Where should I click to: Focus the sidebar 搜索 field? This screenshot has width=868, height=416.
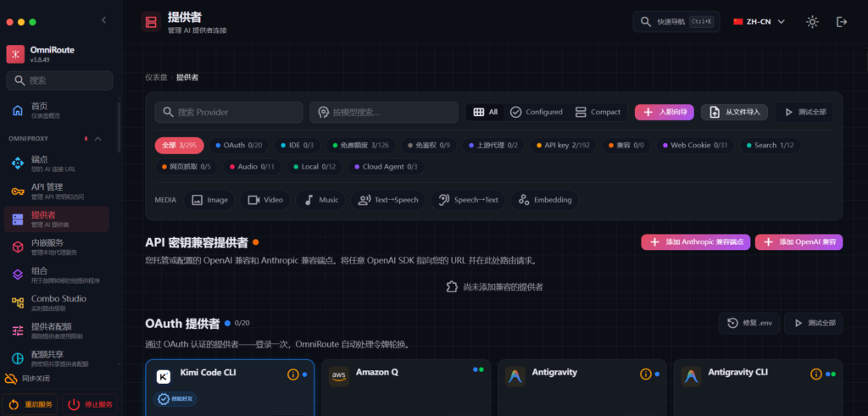(60, 80)
